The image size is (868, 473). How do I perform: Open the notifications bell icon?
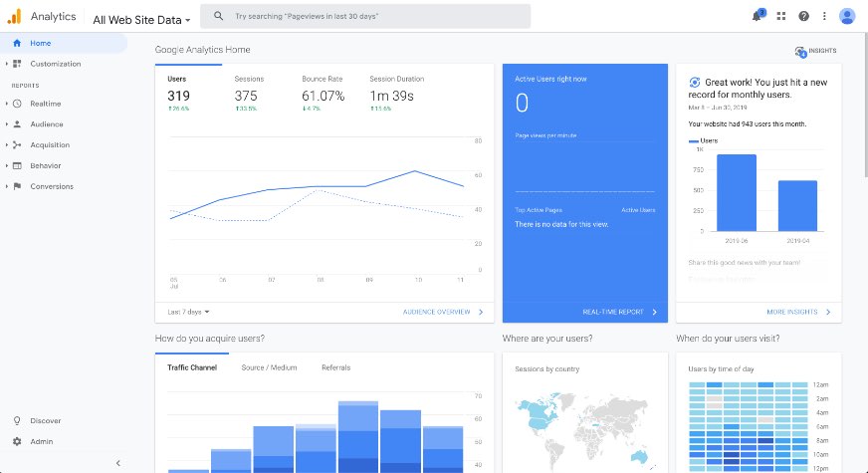pyautogui.click(x=758, y=16)
